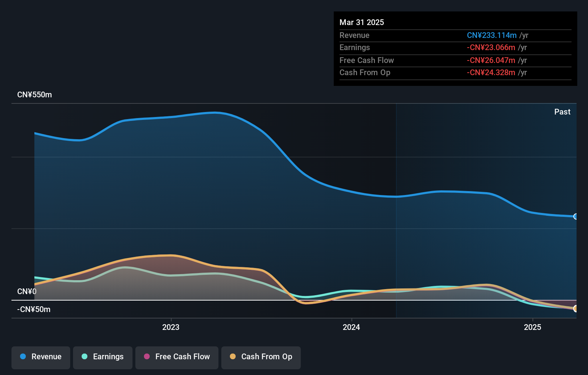
Task: Click the CN¥550m y-axis label
Action: click(34, 95)
